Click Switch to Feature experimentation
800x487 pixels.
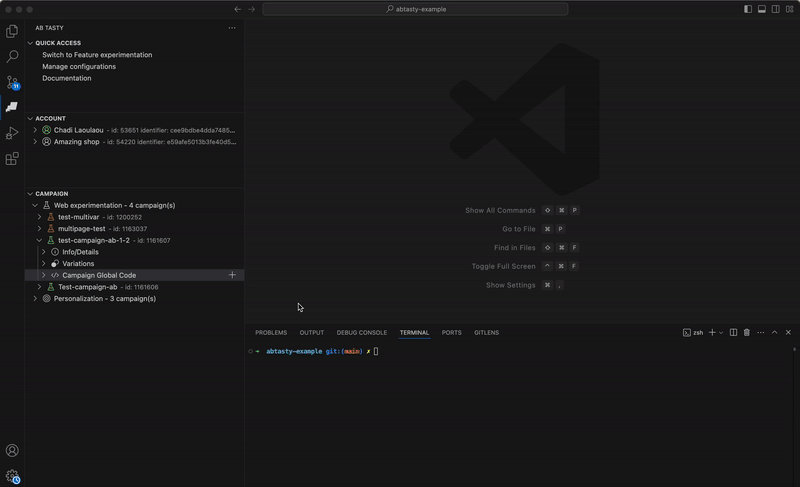(97, 55)
